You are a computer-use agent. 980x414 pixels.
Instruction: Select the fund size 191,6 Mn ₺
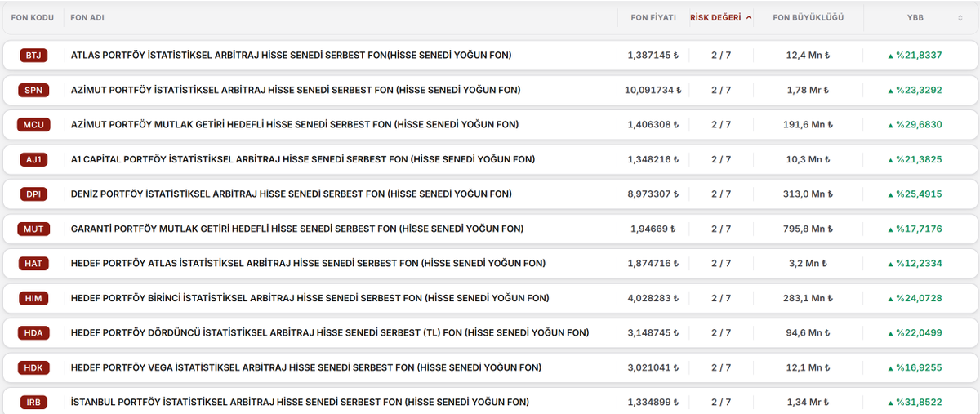pos(808,125)
